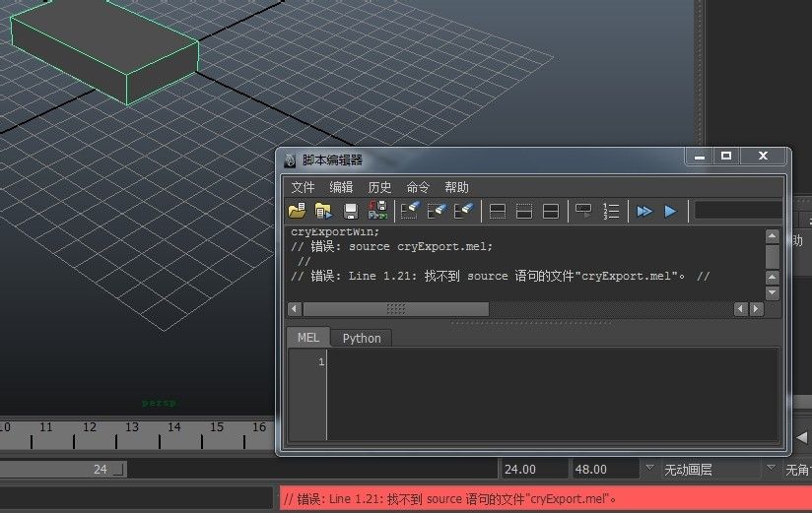The image size is (812, 513).
Task: Click bottom down arrow of history vertical scrollbar
Action: pyautogui.click(x=773, y=293)
